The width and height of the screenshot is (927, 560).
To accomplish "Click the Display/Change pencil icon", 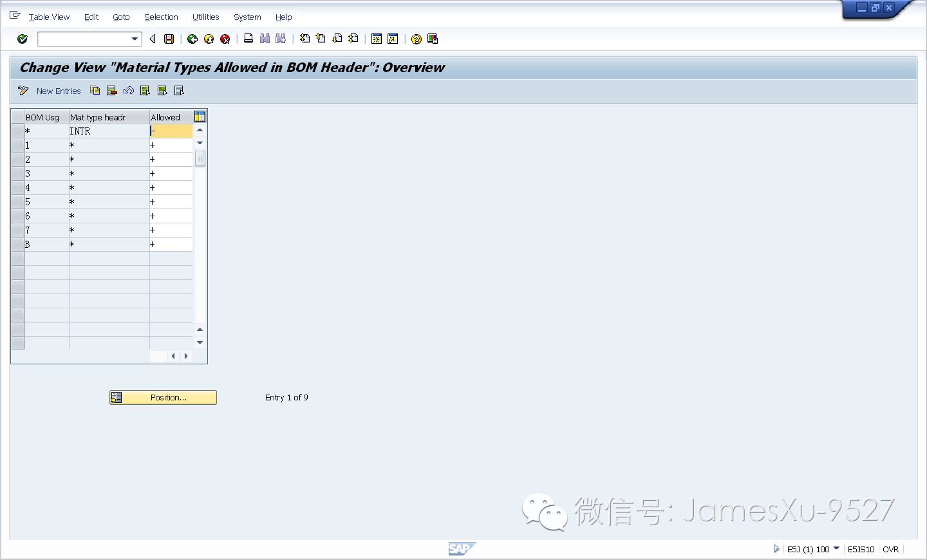I will [23, 91].
